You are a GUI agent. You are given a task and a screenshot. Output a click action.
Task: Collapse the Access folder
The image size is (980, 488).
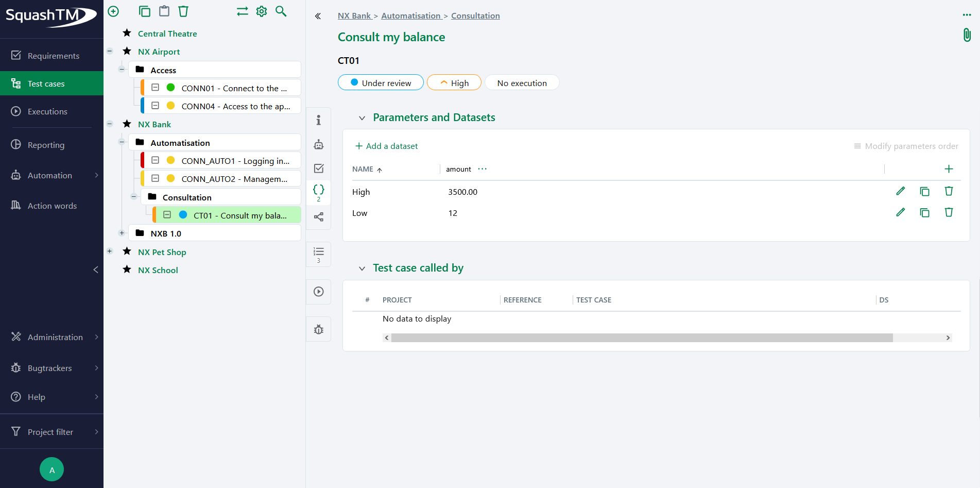[x=122, y=69]
